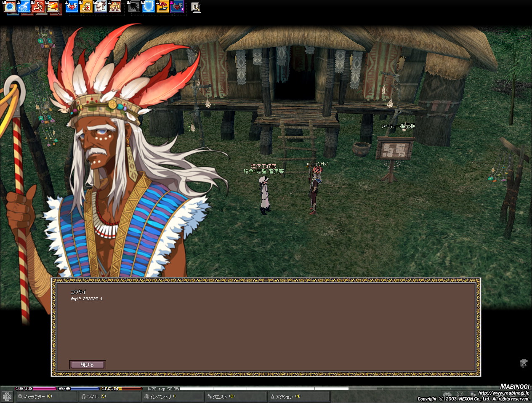Select the F3 kicking-leg skill icon
The height and width of the screenshot is (403, 532).
point(38,7)
